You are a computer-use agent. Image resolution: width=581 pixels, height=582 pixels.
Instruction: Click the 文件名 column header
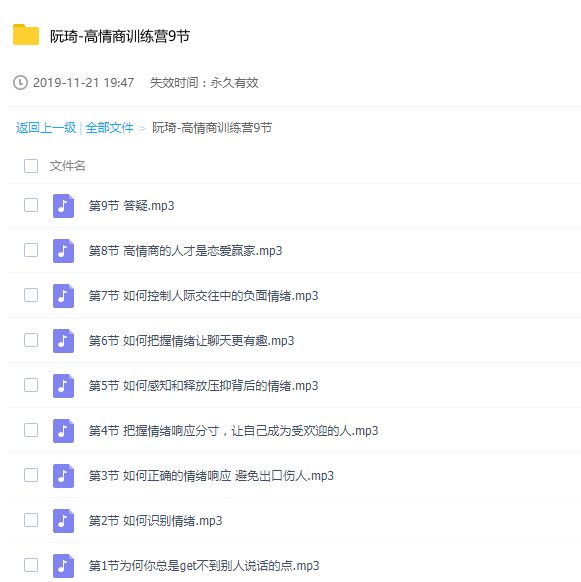point(68,166)
